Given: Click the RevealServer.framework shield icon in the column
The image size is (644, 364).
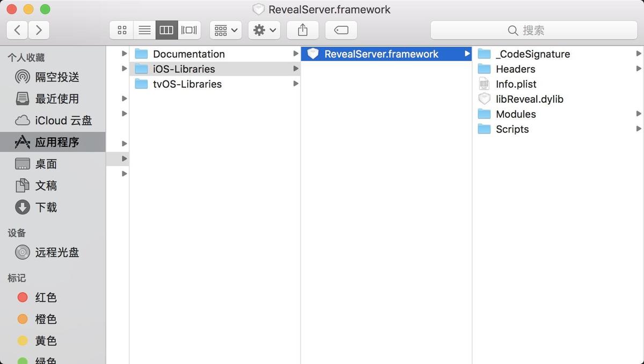Looking at the screenshot, I should click(313, 54).
